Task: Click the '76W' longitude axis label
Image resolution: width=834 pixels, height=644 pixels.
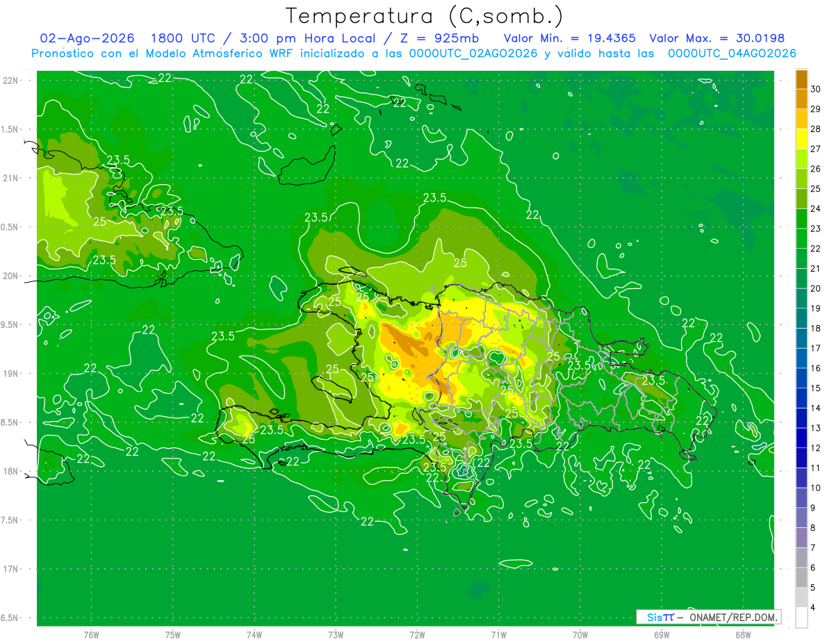Action: pyautogui.click(x=91, y=635)
